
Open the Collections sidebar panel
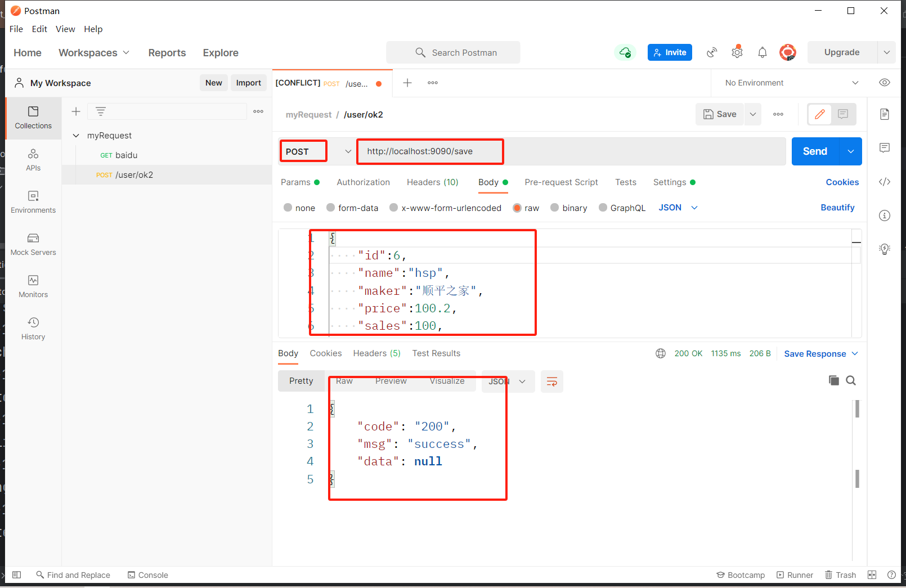coord(33,118)
